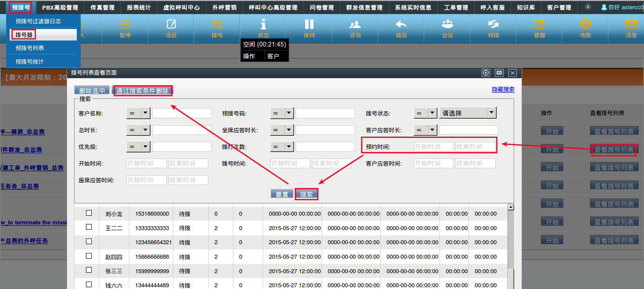Expand the 优先级 operator dropdown

[138, 147]
